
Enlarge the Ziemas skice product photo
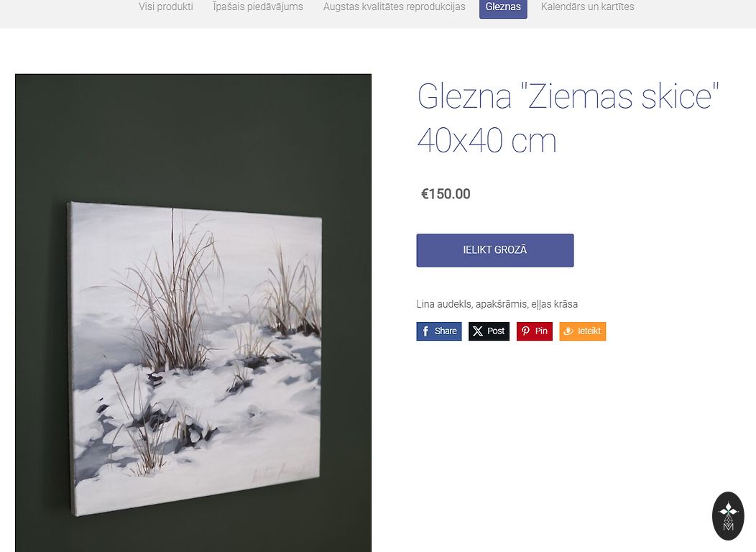tap(193, 313)
